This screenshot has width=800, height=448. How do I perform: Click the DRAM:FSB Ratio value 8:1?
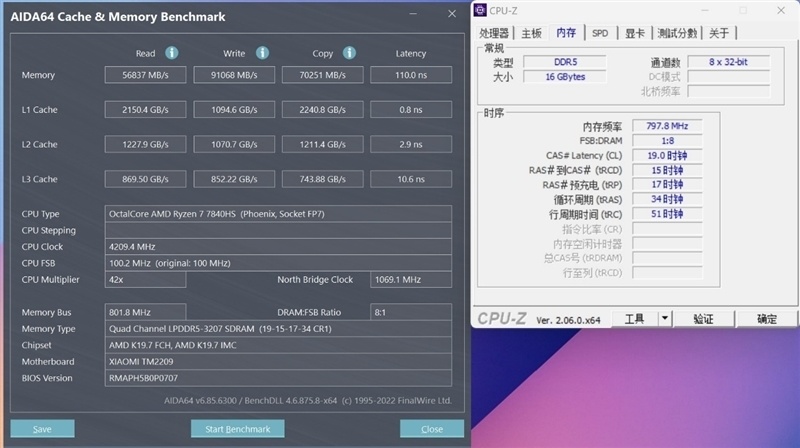click(x=411, y=312)
